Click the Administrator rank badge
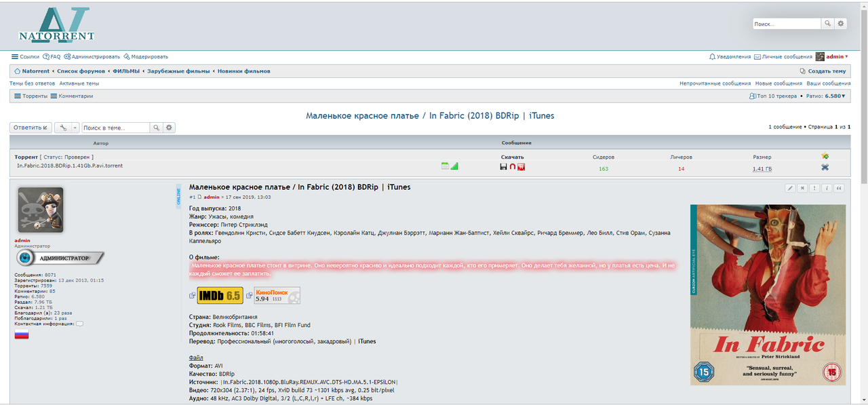This screenshot has width=868, height=405. point(60,258)
